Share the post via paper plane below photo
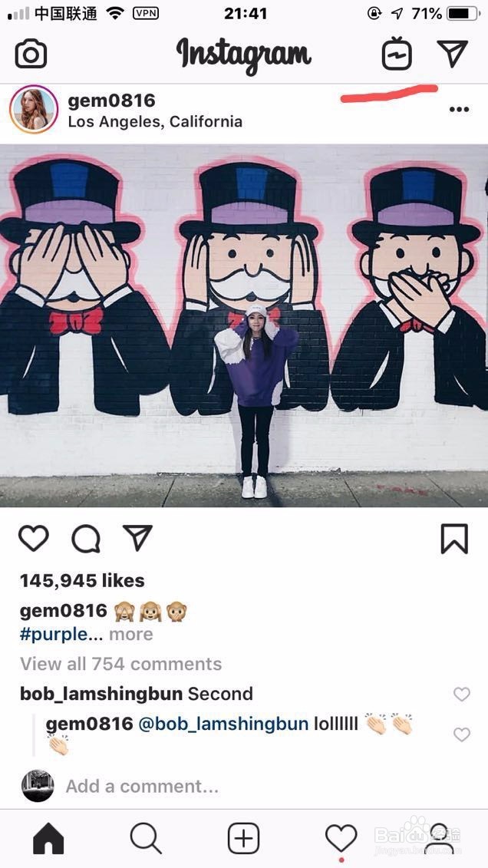This screenshot has width=488, height=868. point(137,537)
